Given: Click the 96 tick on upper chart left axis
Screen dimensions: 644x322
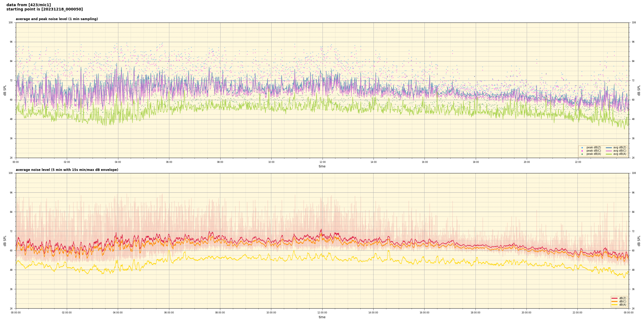Looking at the screenshot, I should (11, 42).
